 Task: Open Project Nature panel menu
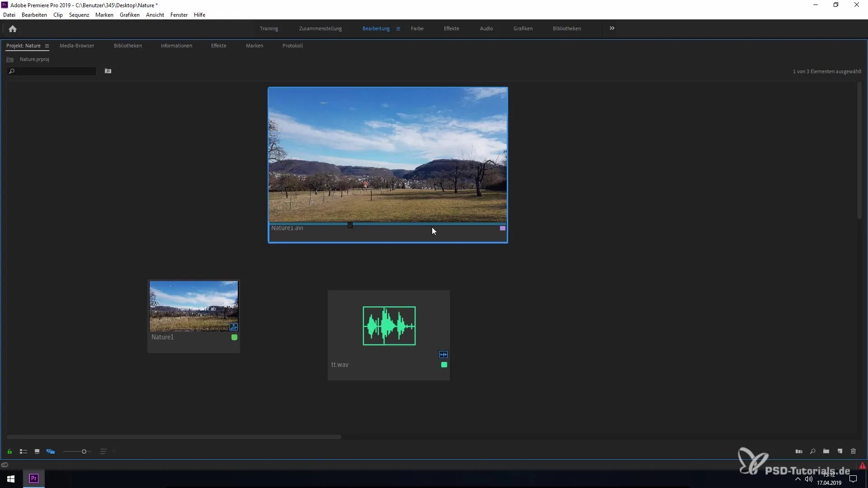(x=47, y=46)
